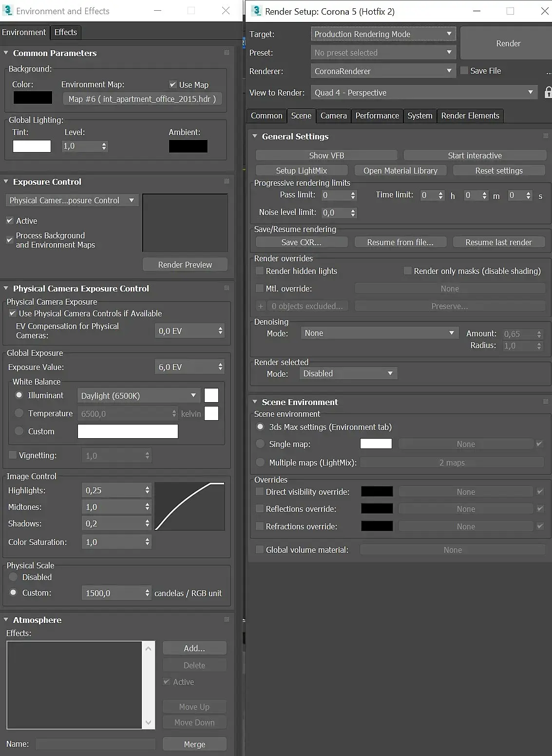Screen dimensions: 552x756
Task: Enable Render hidden lights checkbox
Action: click(260, 271)
